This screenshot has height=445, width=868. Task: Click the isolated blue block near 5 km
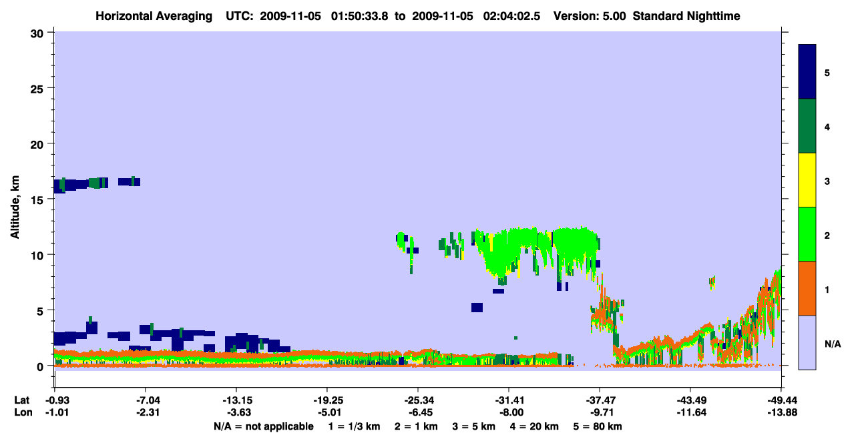click(477, 308)
